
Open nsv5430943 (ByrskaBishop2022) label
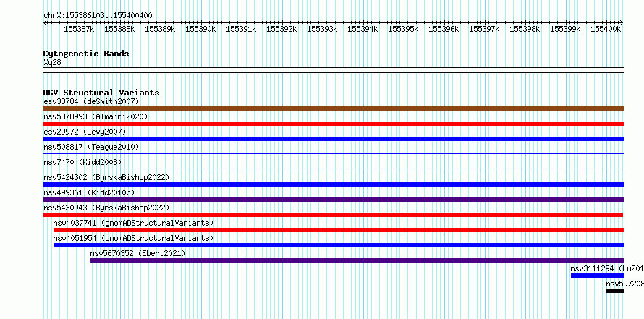click(106, 208)
